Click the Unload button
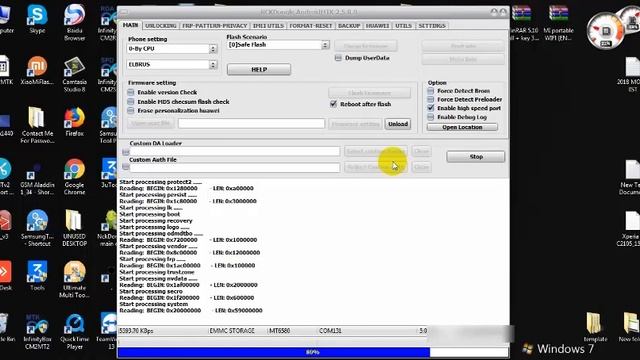Viewport: 640px width, 360px height. click(x=398, y=124)
